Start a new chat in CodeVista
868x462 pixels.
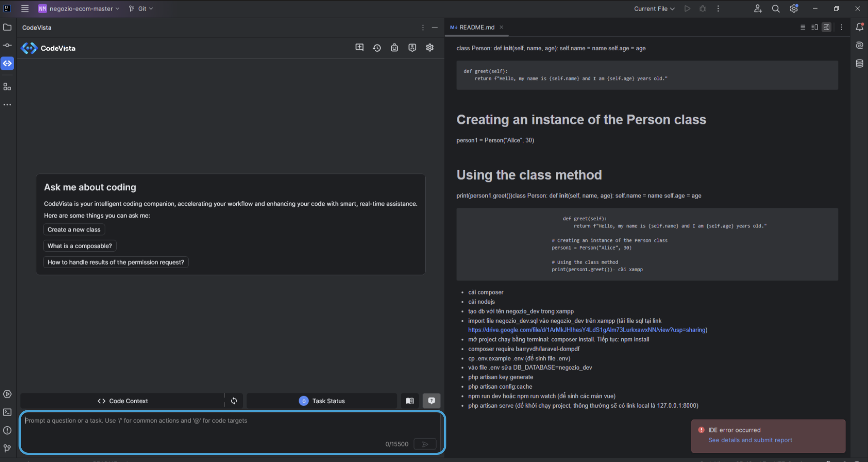point(359,48)
